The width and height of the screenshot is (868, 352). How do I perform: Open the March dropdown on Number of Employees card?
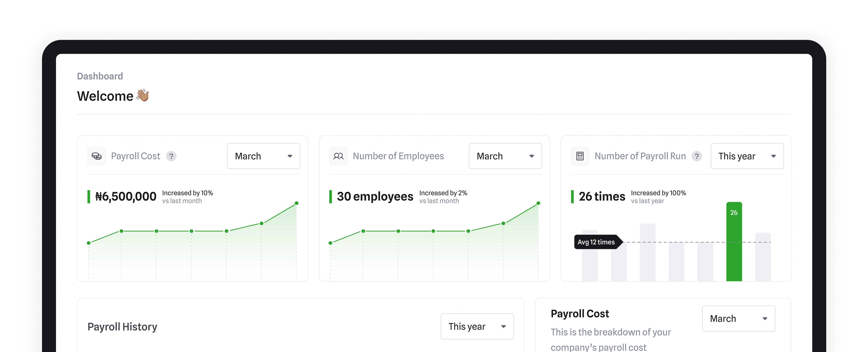(505, 156)
